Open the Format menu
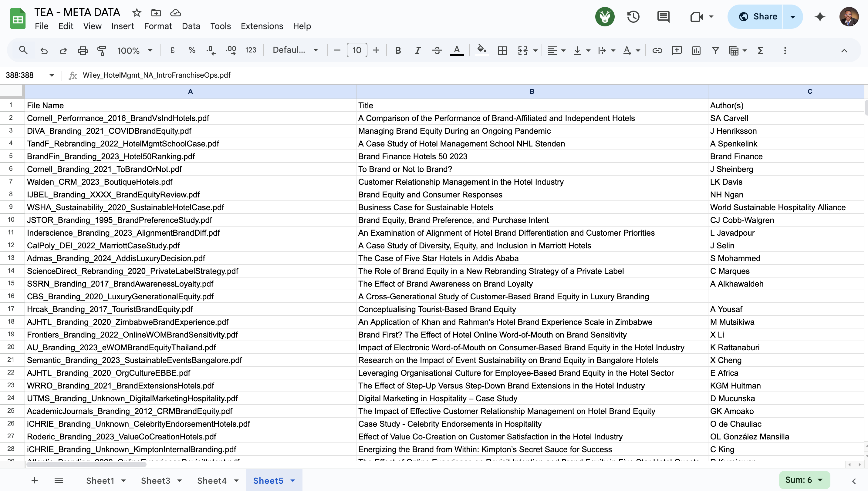The height and width of the screenshot is (491, 868). (158, 26)
